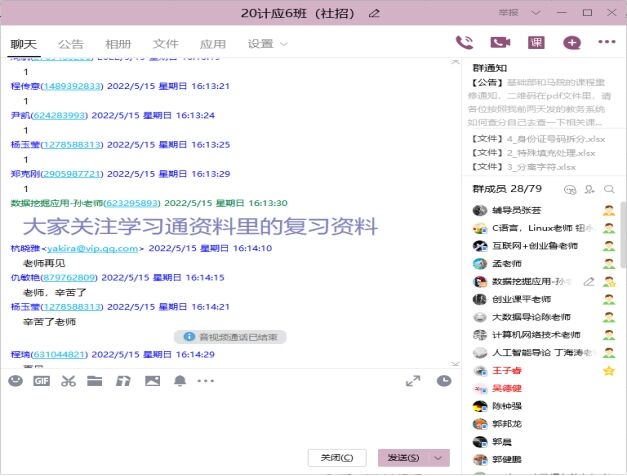Open the GIF sticker panel

(x=42, y=381)
